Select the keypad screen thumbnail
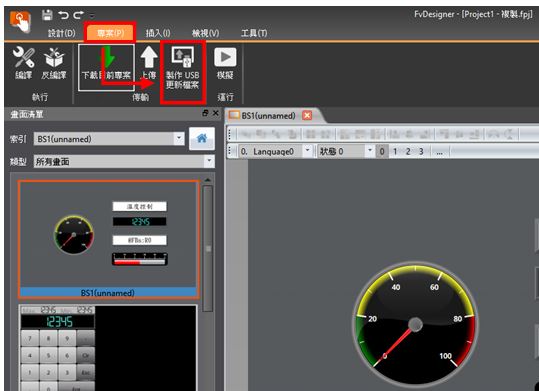The height and width of the screenshot is (391, 539). (x=108, y=348)
